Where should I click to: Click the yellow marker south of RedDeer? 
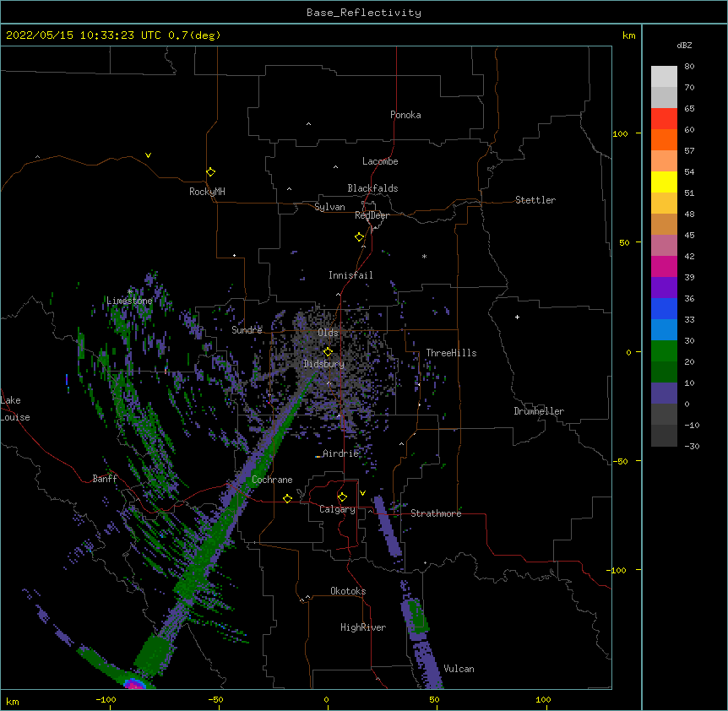coord(359,237)
